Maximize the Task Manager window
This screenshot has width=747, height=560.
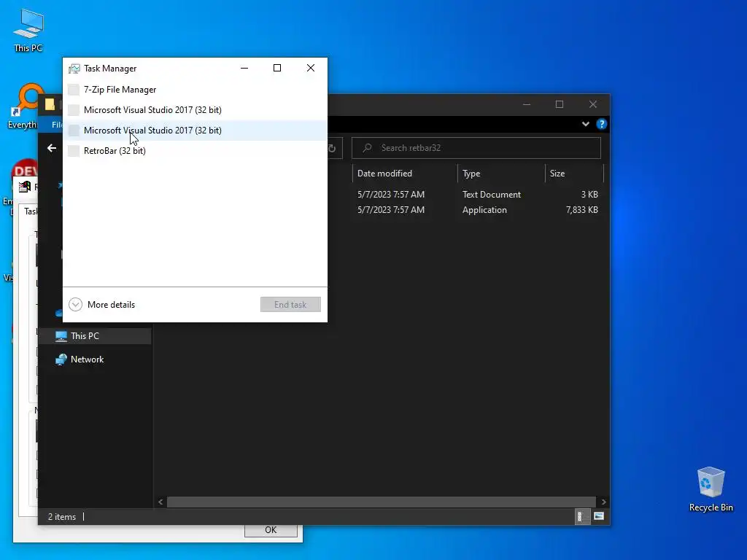click(x=277, y=68)
